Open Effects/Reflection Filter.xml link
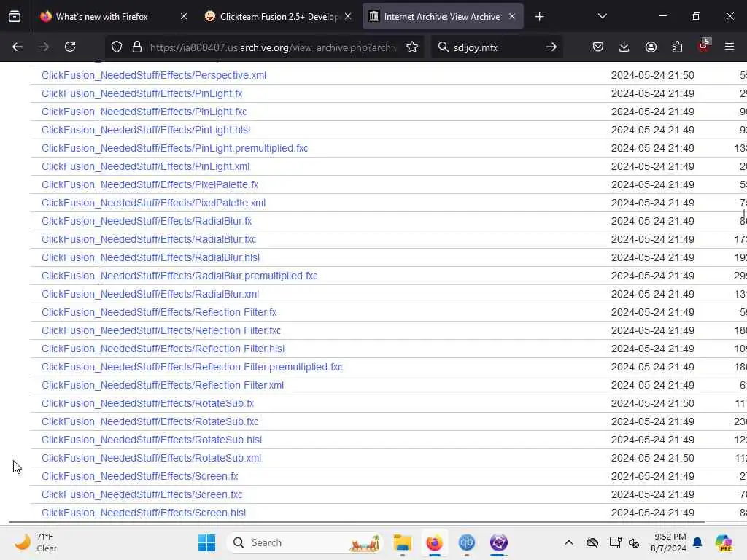 pyautogui.click(x=163, y=385)
